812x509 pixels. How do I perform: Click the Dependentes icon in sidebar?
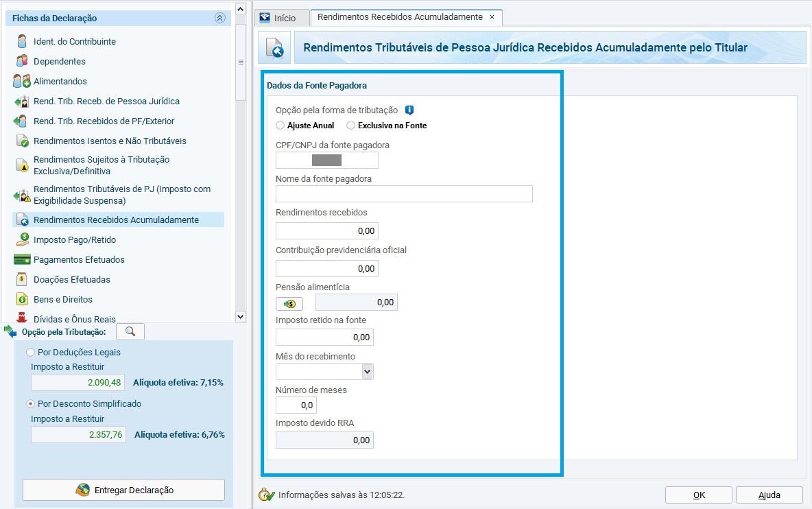(x=22, y=61)
